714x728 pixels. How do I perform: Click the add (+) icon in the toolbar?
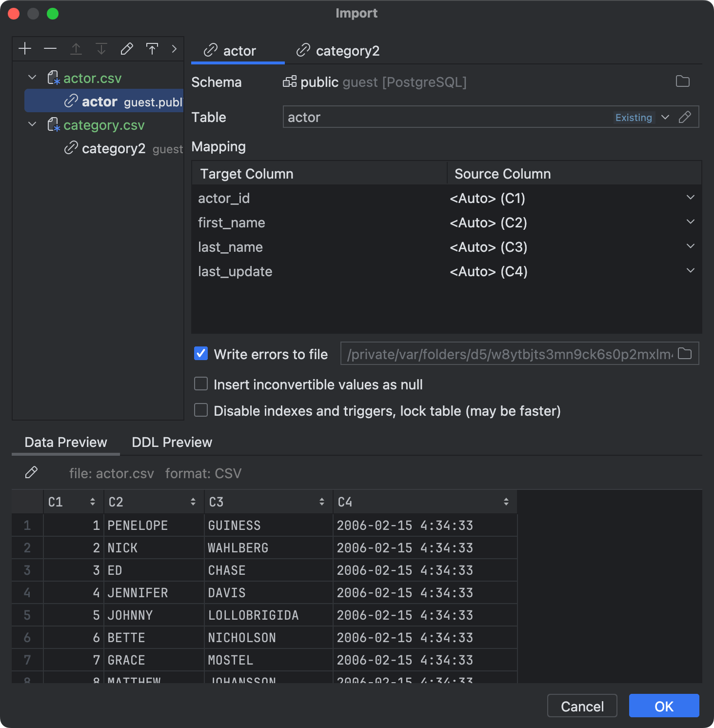pyautogui.click(x=25, y=48)
